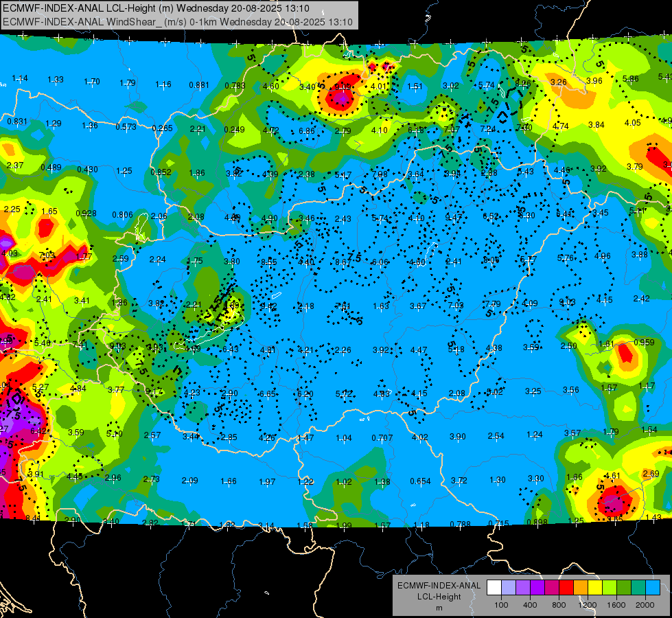Image resolution: width=672 pixels, height=618 pixels.
Task: Click the wind shear value 9.17
Action: click(154, 391)
